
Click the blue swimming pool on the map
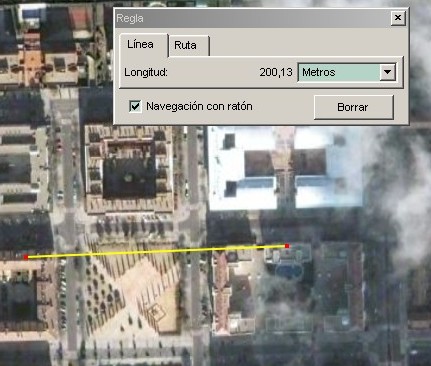tap(289, 271)
